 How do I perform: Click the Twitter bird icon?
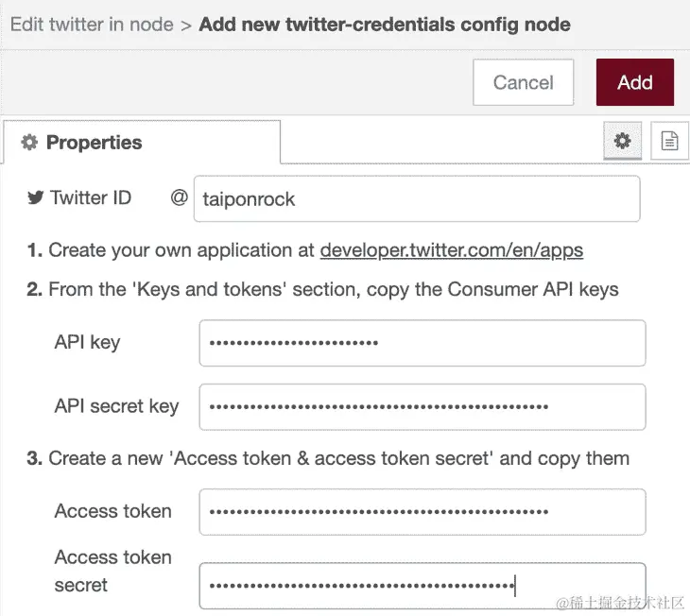pyautogui.click(x=36, y=198)
